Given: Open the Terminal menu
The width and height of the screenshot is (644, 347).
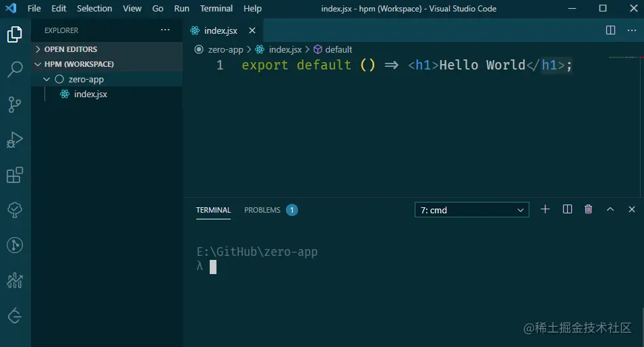Looking at the screenshot, I should (216, 9).
